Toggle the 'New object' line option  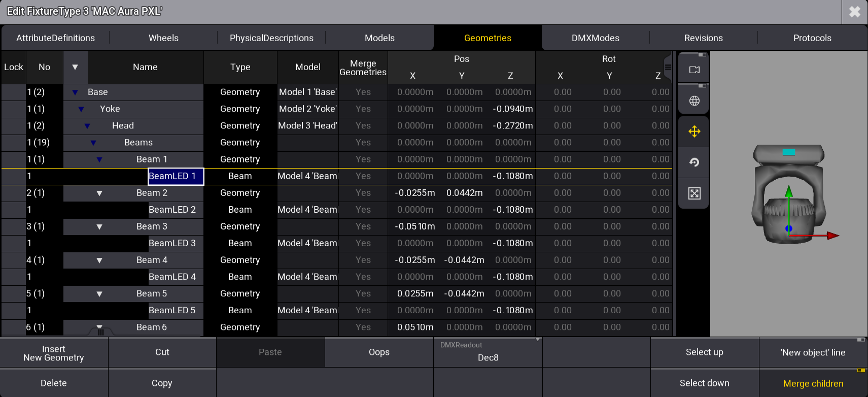[813, 352]
